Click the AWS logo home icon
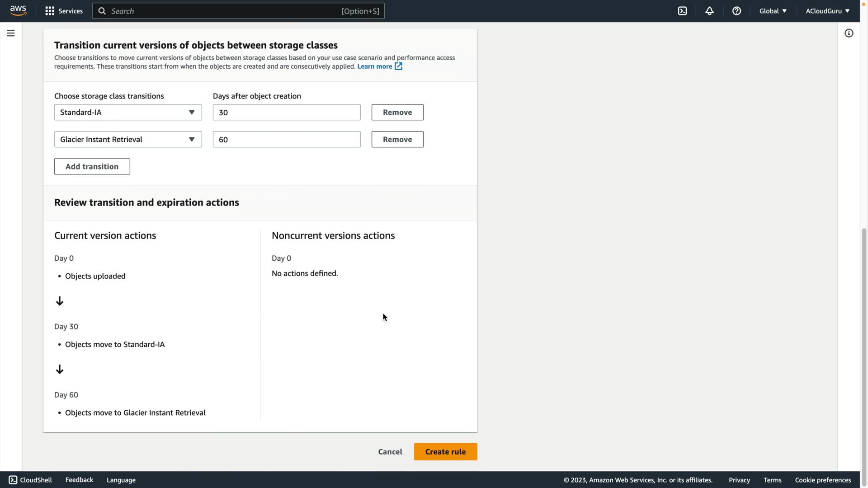This screenshot has width=868, height=488. tap(18, 10)
